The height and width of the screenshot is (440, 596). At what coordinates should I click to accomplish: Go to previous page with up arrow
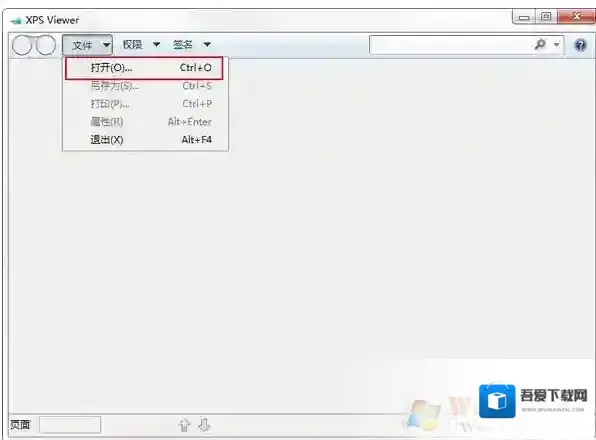[184, 425]
